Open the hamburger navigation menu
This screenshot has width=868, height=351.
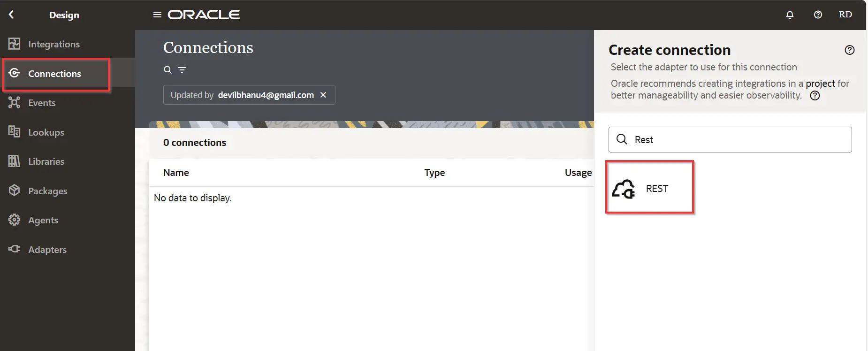tap(157, 15)
